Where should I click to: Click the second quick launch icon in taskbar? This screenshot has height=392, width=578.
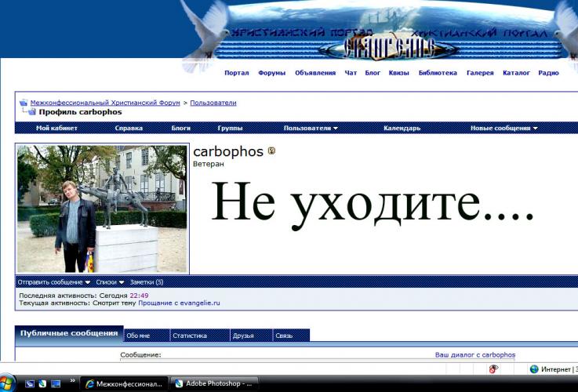[x=42, y=383]
